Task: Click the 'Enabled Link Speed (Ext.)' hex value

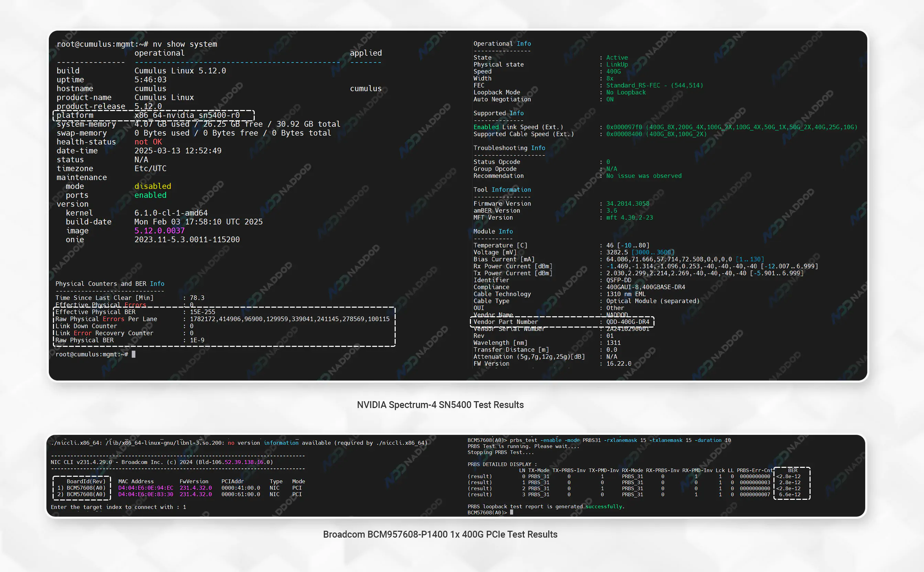Action: (x=731, y=127)
